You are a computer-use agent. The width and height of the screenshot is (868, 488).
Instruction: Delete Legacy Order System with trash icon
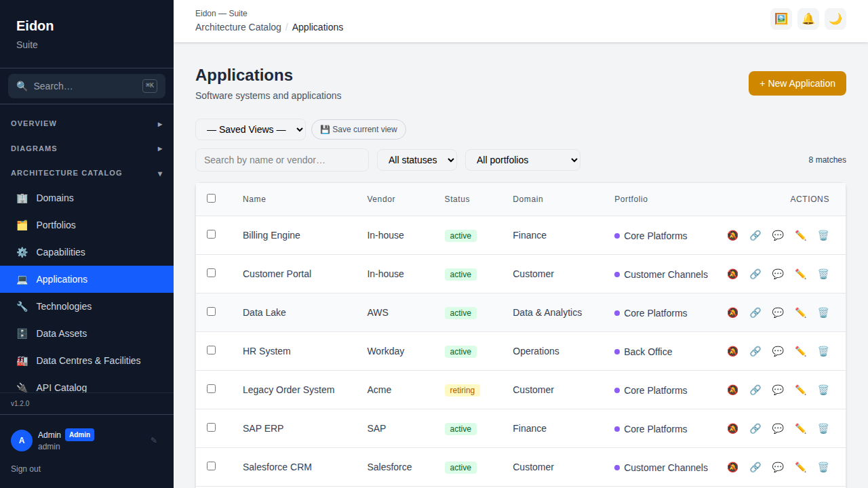pos(823,390)
